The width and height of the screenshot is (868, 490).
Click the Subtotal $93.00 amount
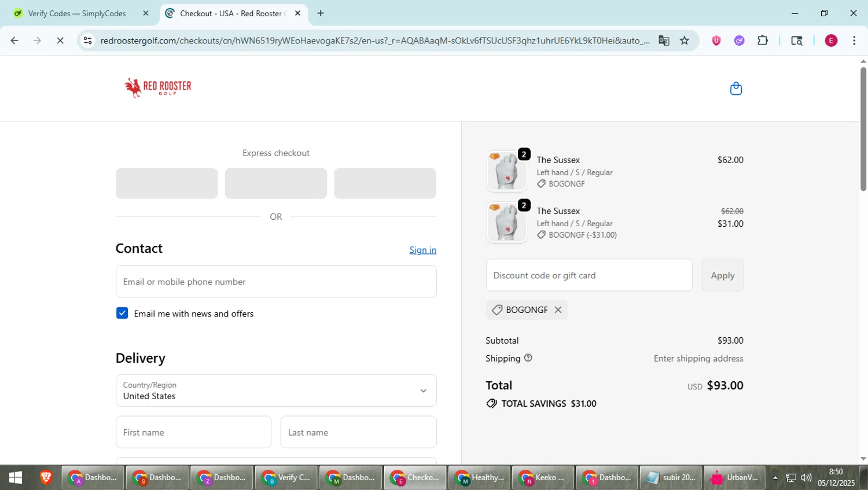click(730, 341)
